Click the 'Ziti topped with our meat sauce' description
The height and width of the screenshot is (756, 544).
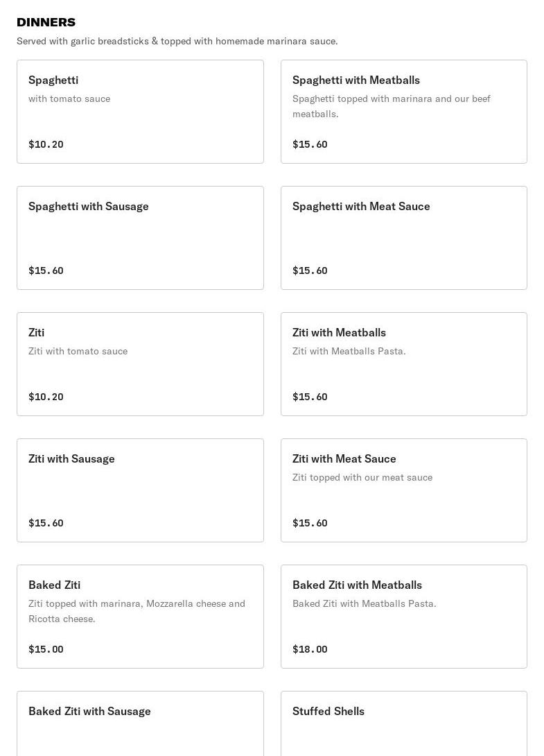362,477
